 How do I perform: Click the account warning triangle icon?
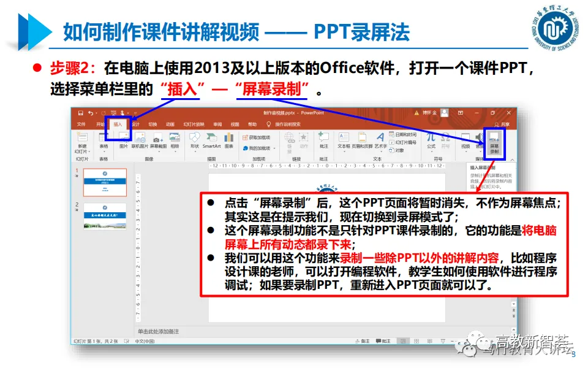(x=417, y=113)
